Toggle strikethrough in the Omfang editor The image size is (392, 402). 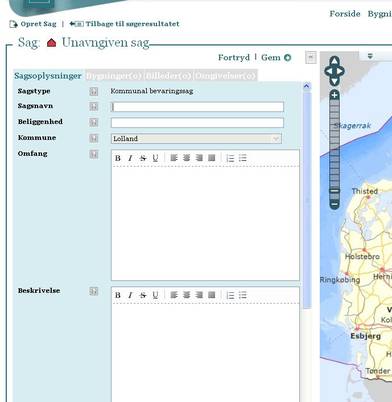143,158
